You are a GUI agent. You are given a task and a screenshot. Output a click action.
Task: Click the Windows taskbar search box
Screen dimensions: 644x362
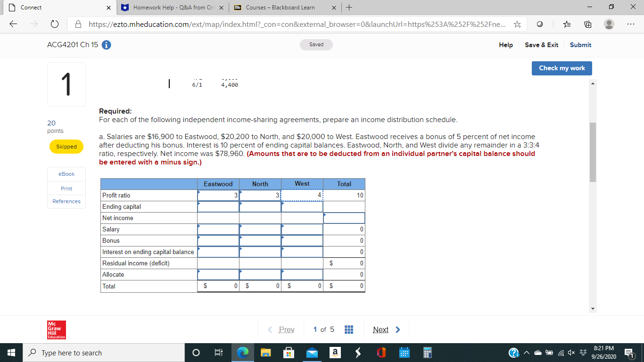point(104,353)
